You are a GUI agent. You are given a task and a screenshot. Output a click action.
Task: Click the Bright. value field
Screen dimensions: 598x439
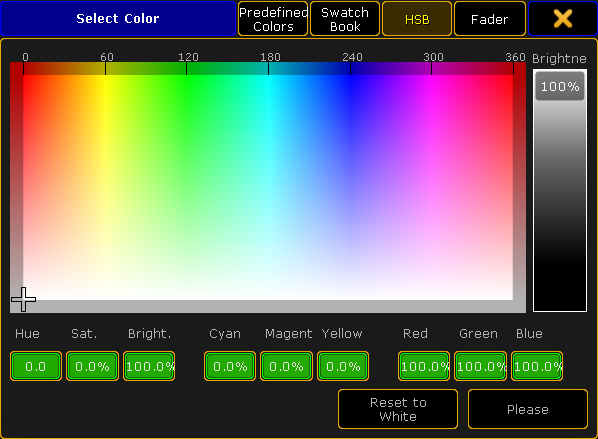149,366
